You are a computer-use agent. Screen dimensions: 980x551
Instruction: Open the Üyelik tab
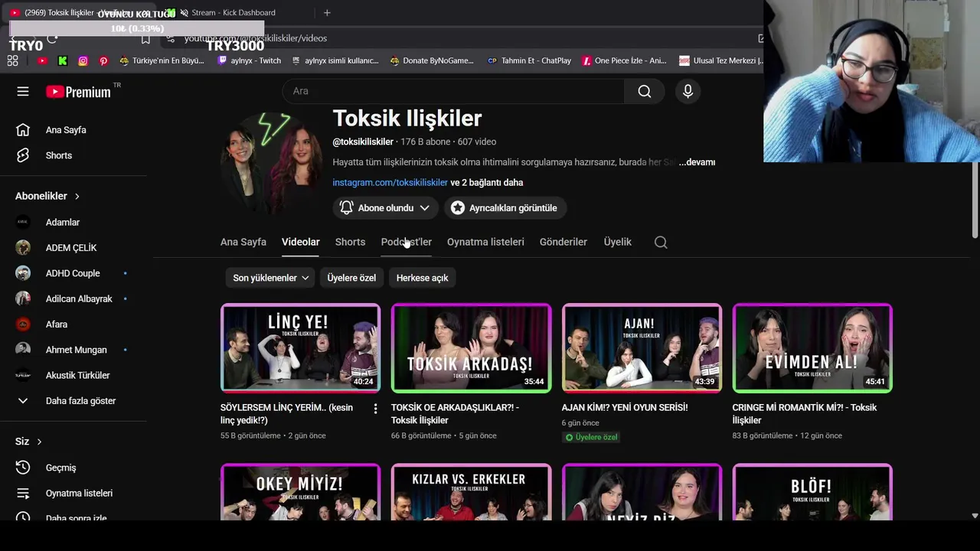coord(618,242)
